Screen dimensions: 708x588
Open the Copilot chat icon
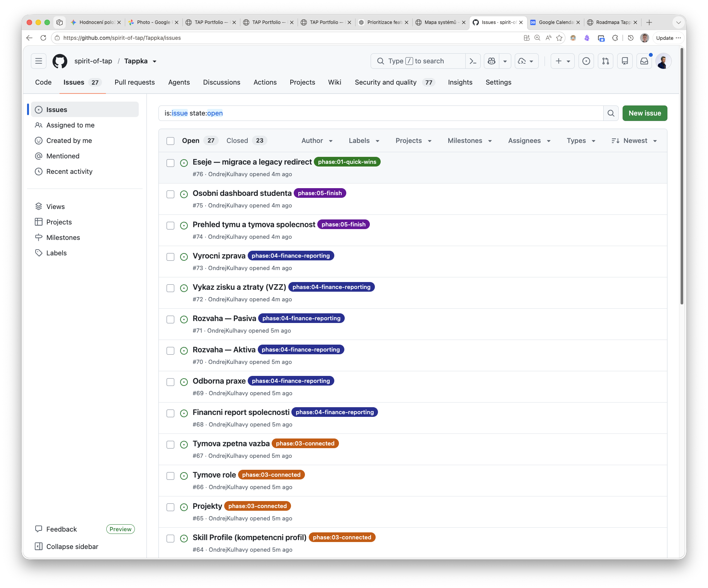[492, 61]
